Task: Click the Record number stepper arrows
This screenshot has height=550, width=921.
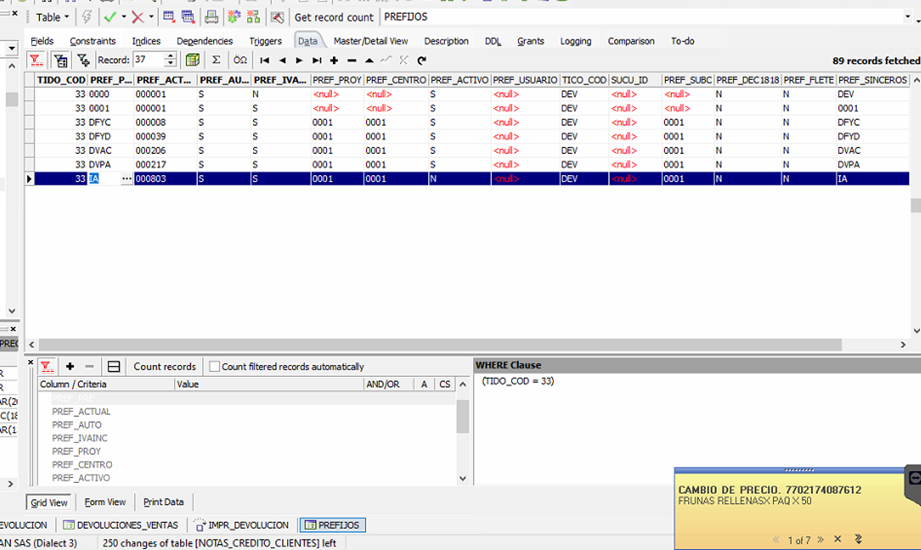Action: [x=170, y=60]
